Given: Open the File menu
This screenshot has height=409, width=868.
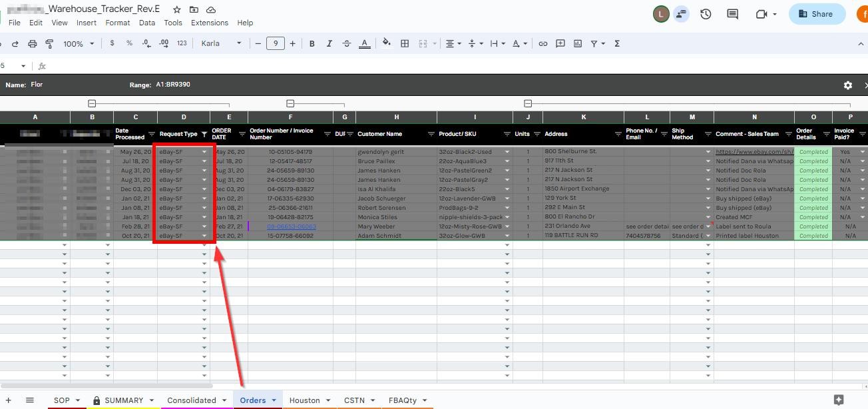Looking at the screenshot, I should pos(14,23).
